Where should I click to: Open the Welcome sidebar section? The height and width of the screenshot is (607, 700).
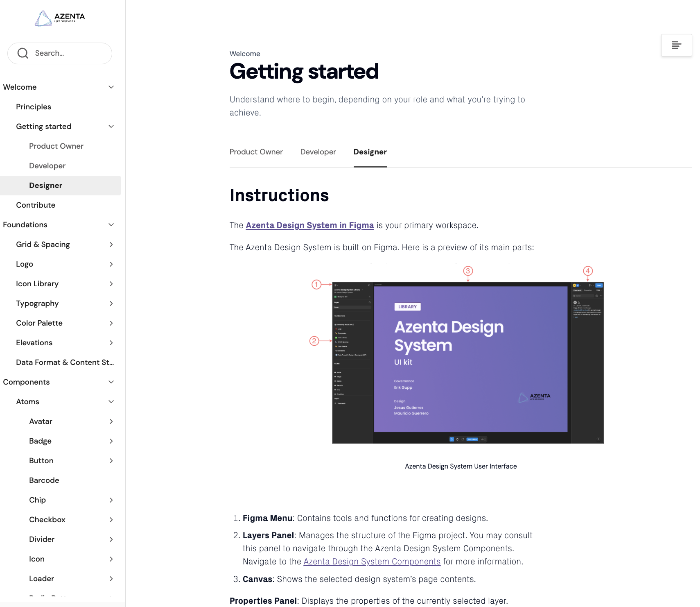point(20,87)
